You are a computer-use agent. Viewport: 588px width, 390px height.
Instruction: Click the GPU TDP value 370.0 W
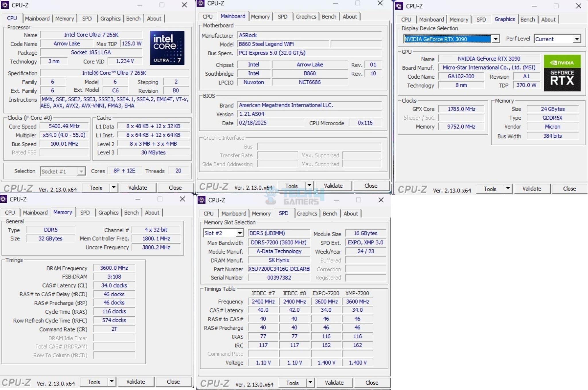pos(526,85)
